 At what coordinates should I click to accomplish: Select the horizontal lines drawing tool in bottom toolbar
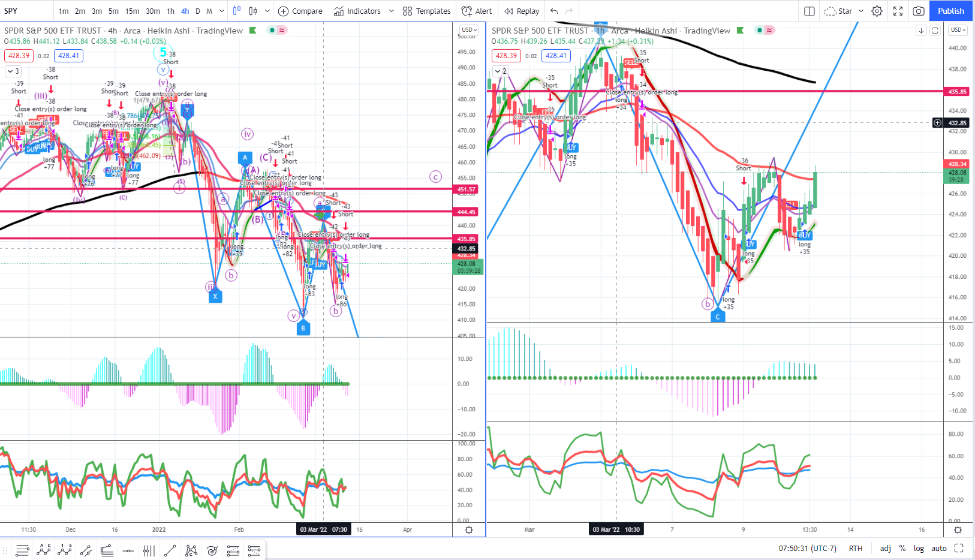point(23,550)
